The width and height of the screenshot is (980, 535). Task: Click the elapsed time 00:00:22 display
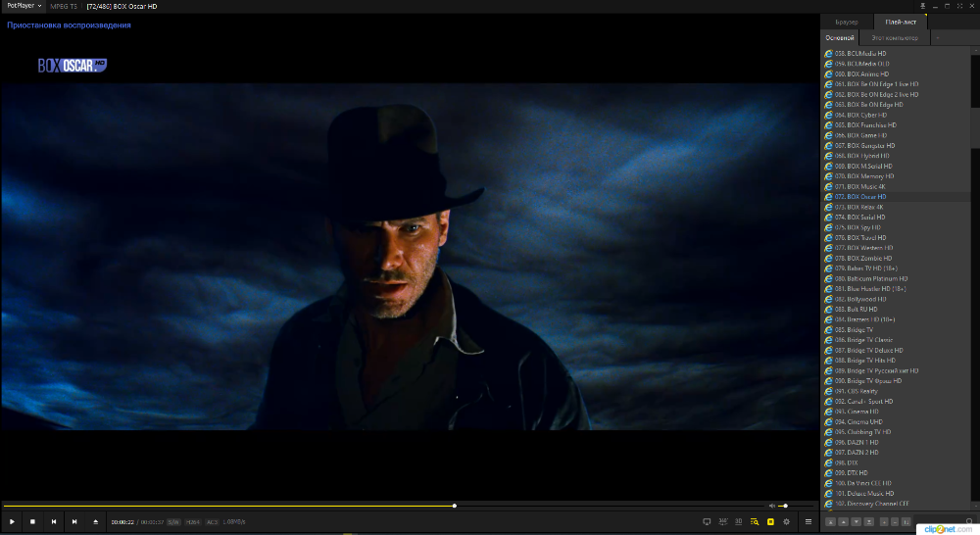pos(122,522)
